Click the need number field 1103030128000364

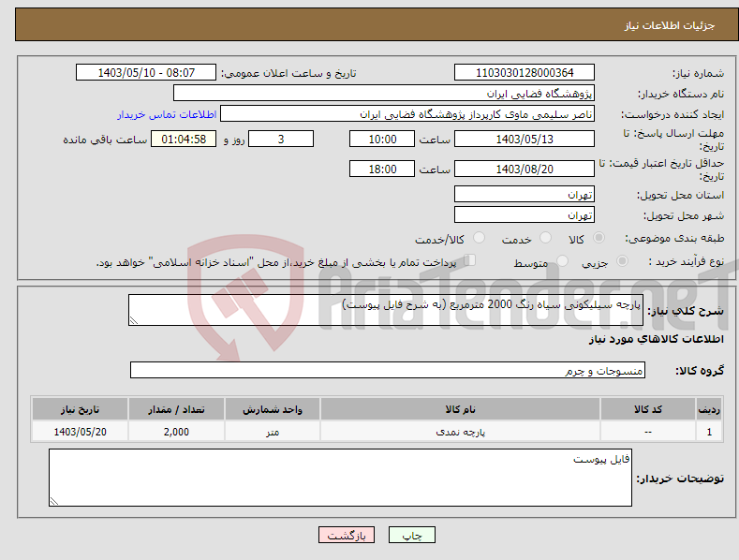525,73
